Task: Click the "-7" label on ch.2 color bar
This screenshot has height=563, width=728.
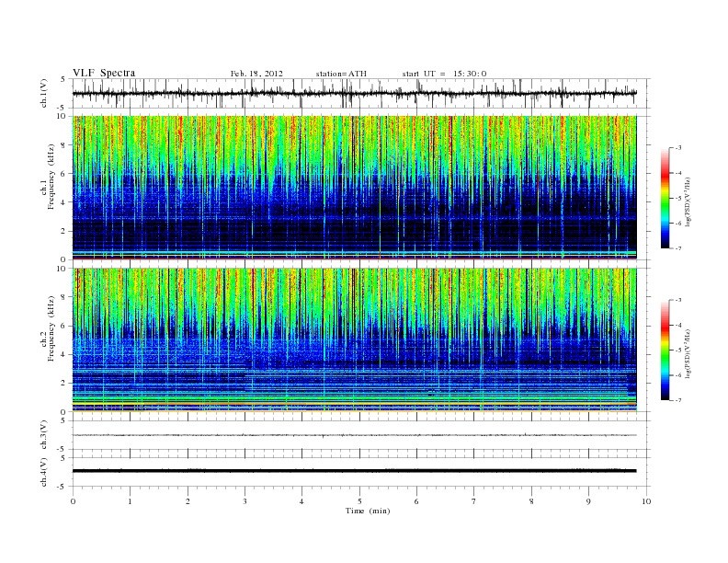Action: pyautogui.click(x=677, y=400)
